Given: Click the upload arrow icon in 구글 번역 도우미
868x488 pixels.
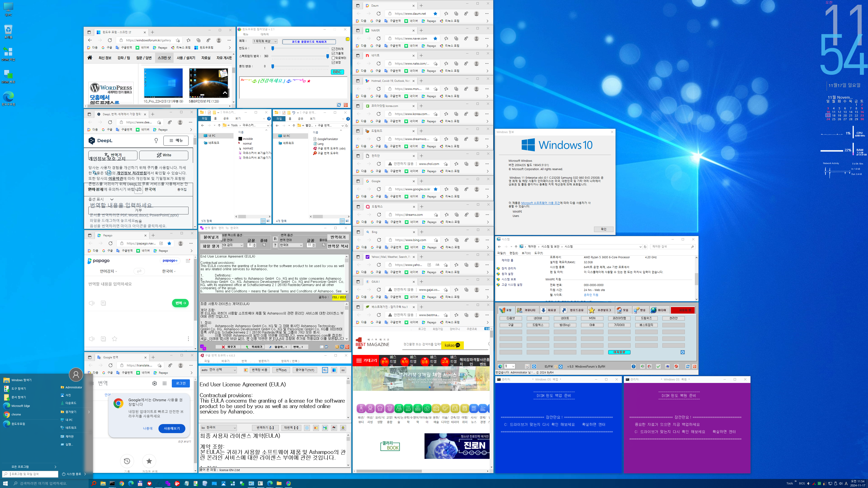Looking at the screenshot, I should [343, 428].
